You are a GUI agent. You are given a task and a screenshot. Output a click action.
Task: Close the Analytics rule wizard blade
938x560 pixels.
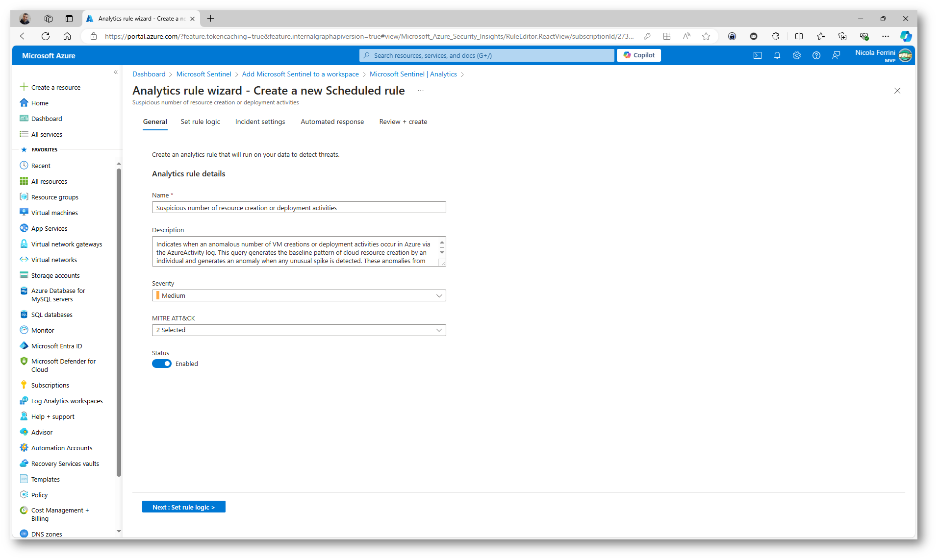click(x=897, y=91)
